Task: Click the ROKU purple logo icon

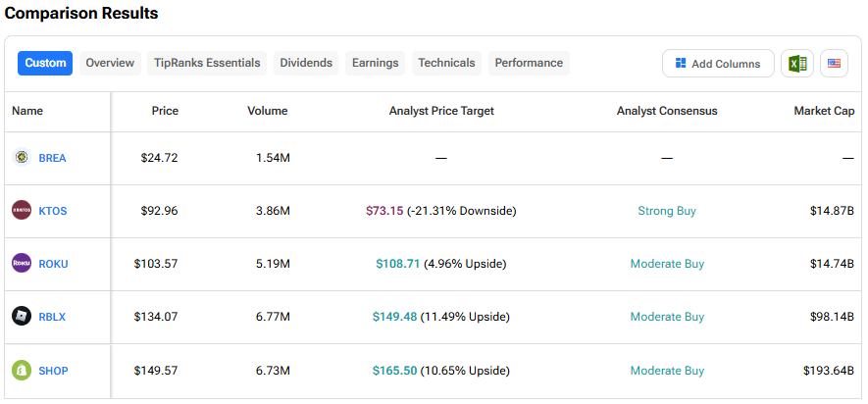Action: click(22, 264)
